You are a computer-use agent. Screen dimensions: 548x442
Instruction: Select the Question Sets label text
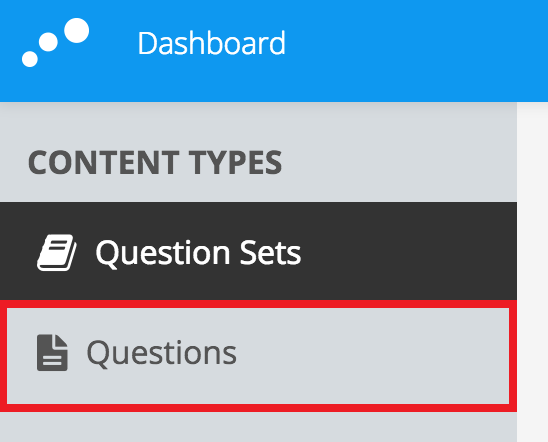198,253
